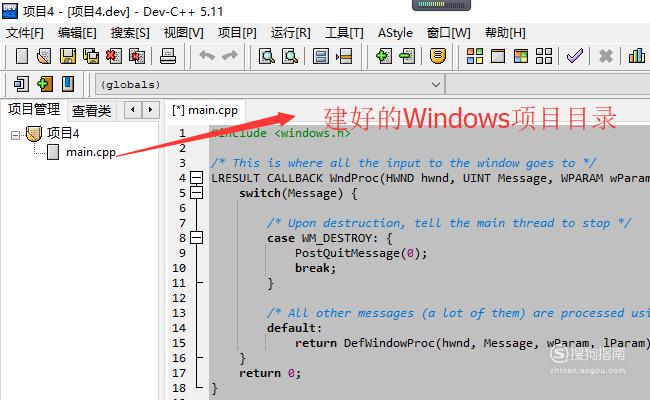Compile using the four-colored-squares icon

(x=475, y=56)
